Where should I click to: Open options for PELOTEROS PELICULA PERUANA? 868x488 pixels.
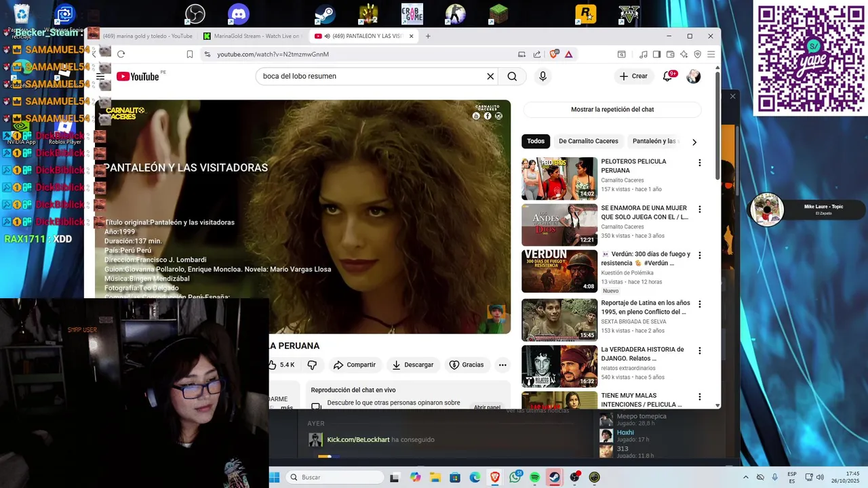699,163
